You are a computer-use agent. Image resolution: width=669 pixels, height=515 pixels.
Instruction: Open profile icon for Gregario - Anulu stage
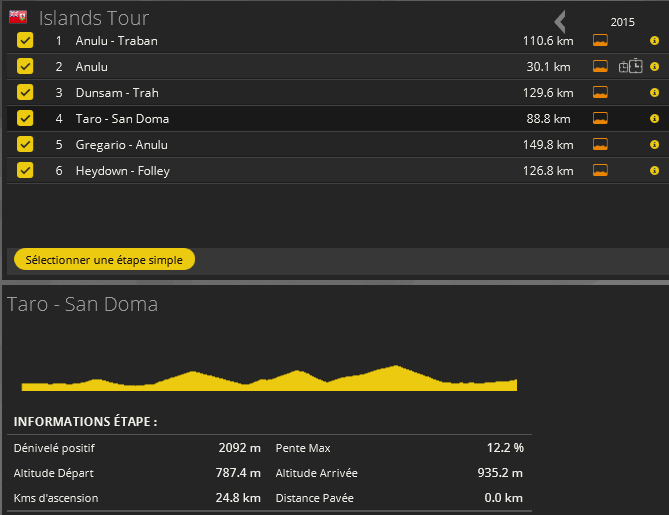[600, 145]
